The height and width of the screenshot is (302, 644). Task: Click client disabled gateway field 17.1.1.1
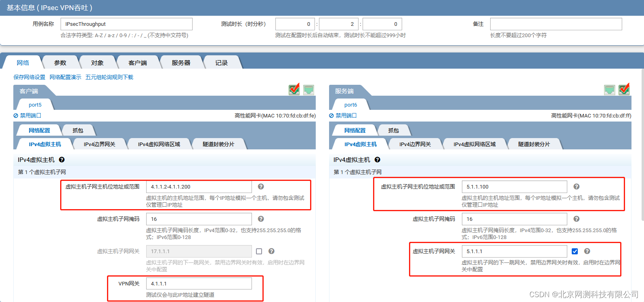199,251
